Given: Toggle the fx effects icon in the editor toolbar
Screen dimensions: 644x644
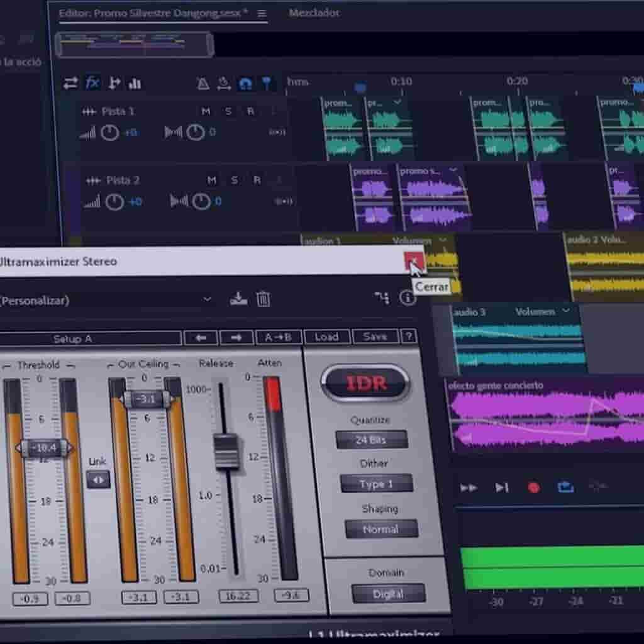Looking at the screenshot, I should click(92, 82).
